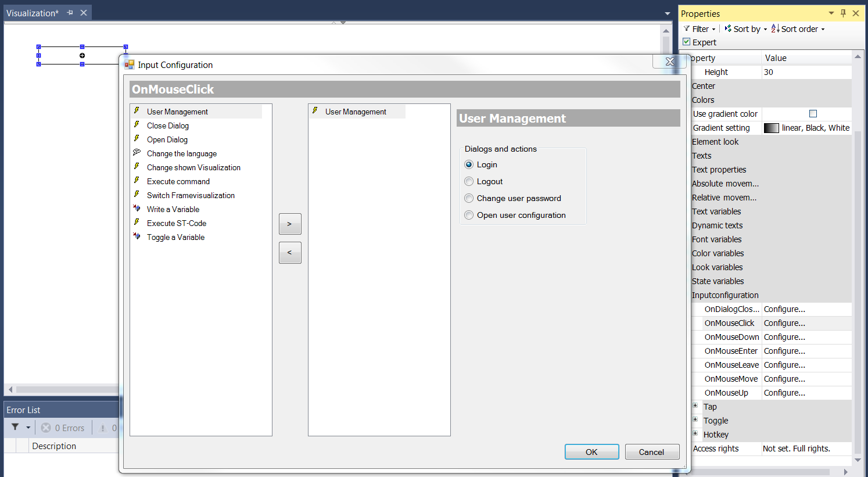This screenshot has width=868, height=477.
Task: Select the Text properties group
Action: 719,170
